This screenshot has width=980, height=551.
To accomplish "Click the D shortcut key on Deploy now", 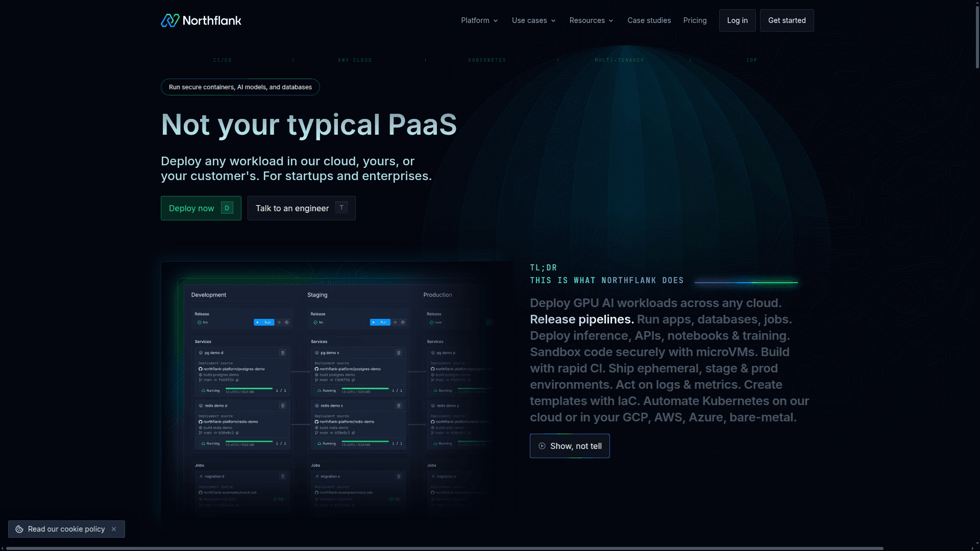I will coord(227,208).
